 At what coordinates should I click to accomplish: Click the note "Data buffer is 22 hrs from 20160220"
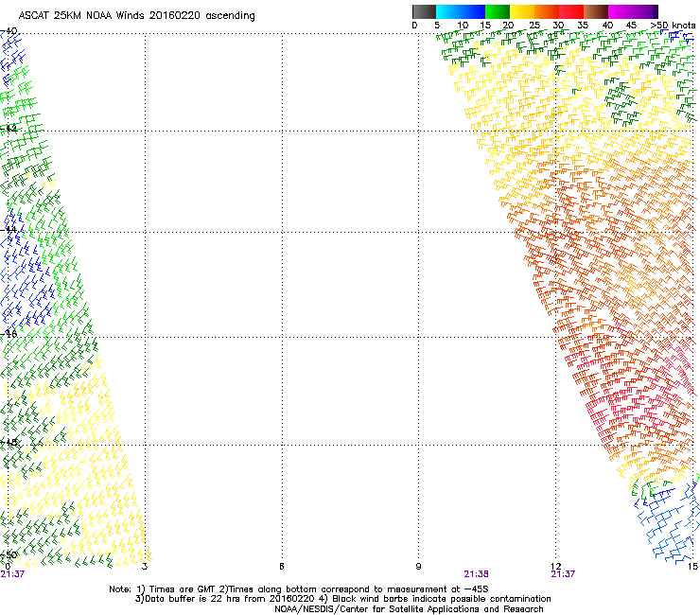tap(225, 599)
